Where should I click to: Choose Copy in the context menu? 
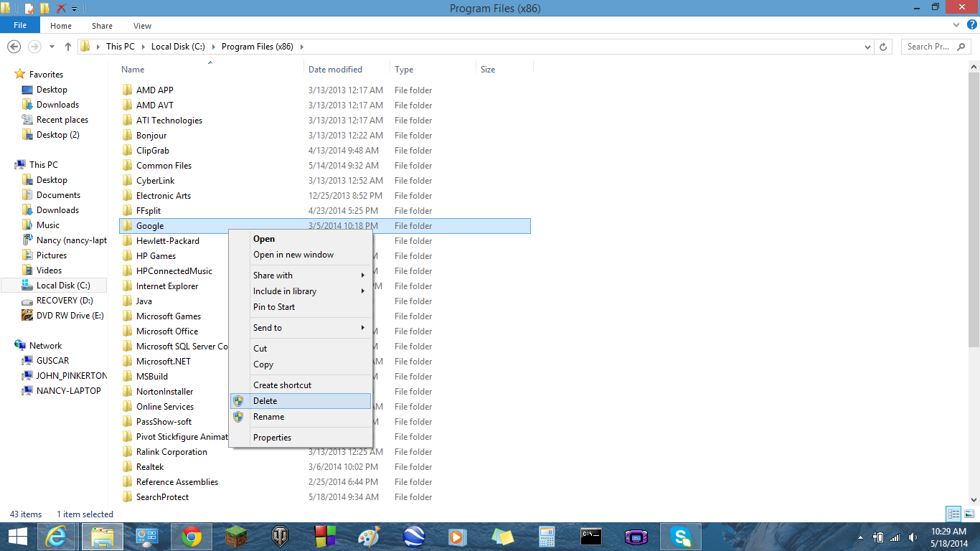(301, 364)
